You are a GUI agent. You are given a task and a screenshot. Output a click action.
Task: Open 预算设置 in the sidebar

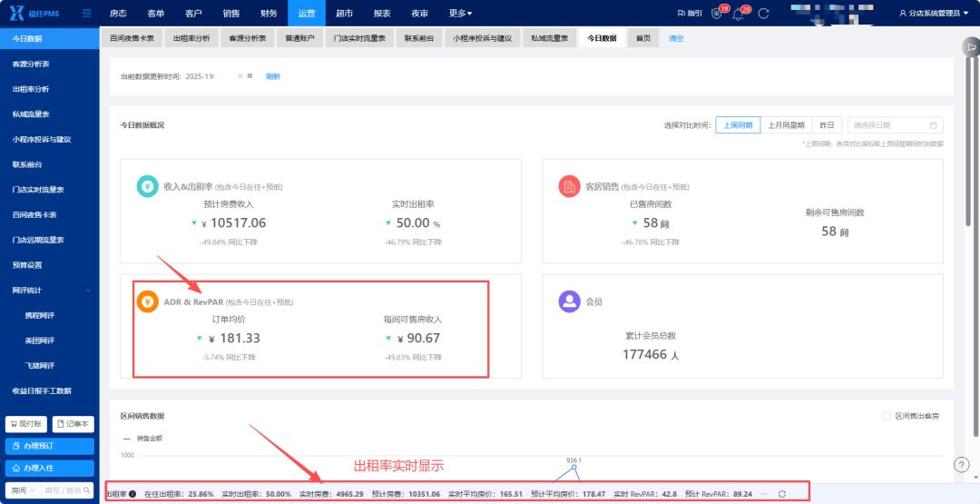(x=50, y=265)
